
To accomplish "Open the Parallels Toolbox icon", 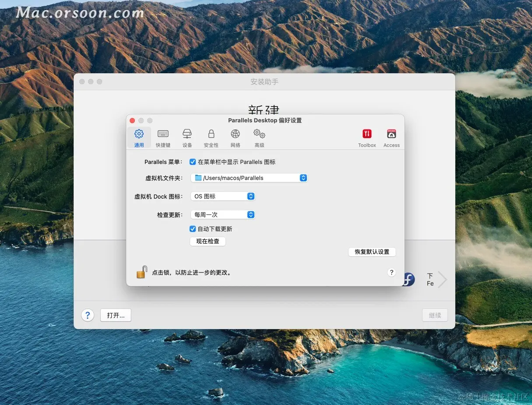I will coord(367,138).
